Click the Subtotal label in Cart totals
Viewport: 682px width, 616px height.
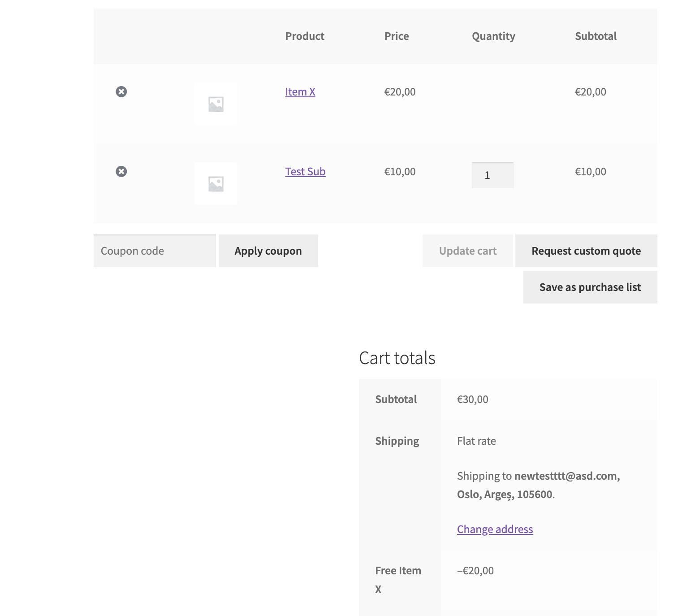tap(396, 399)
